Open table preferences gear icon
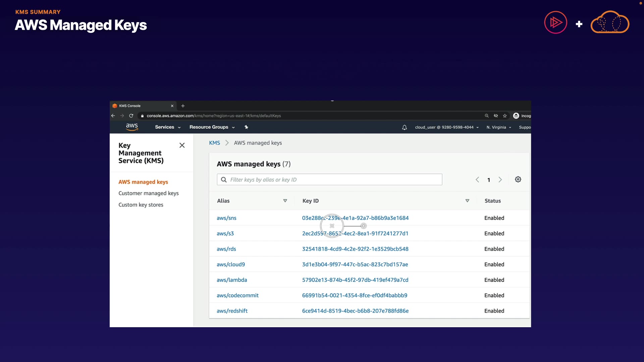The width and height of the screenshot is (644, 362). [518, 180]
